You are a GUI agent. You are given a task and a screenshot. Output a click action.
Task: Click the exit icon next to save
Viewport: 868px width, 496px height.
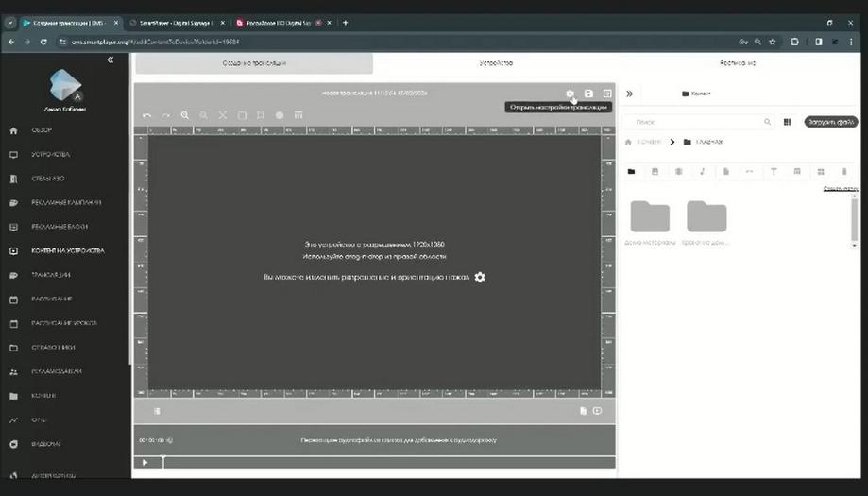point(607,94)
